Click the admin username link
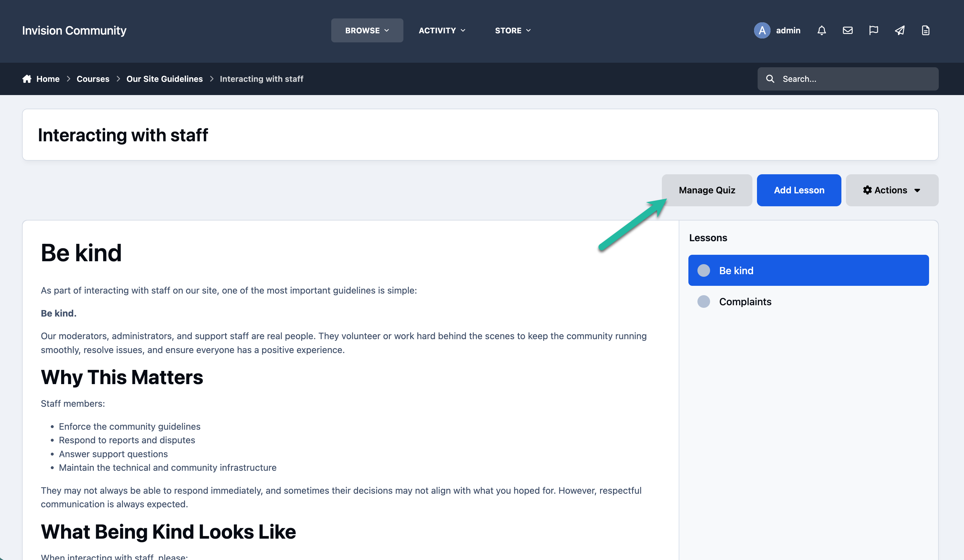 788,30
